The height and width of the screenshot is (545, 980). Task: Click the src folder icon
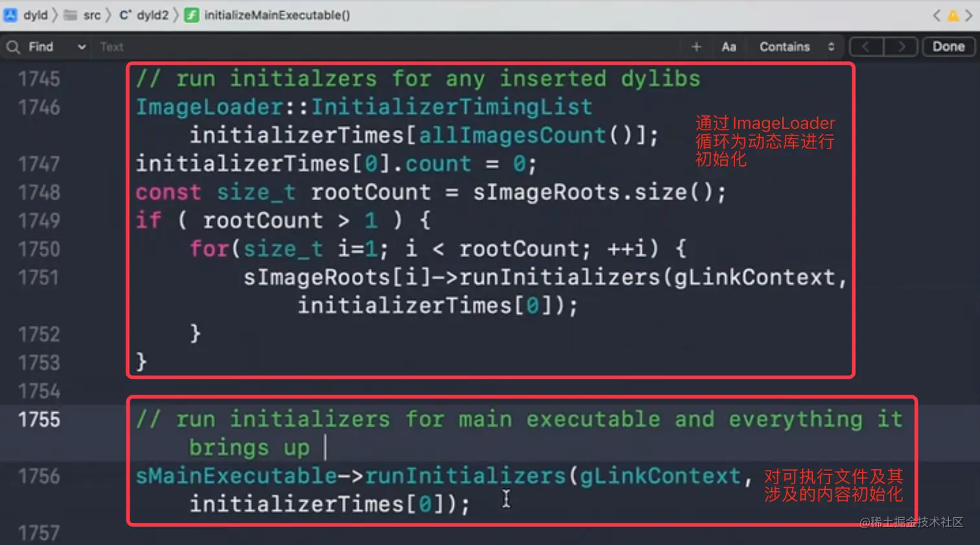(71, 15)
